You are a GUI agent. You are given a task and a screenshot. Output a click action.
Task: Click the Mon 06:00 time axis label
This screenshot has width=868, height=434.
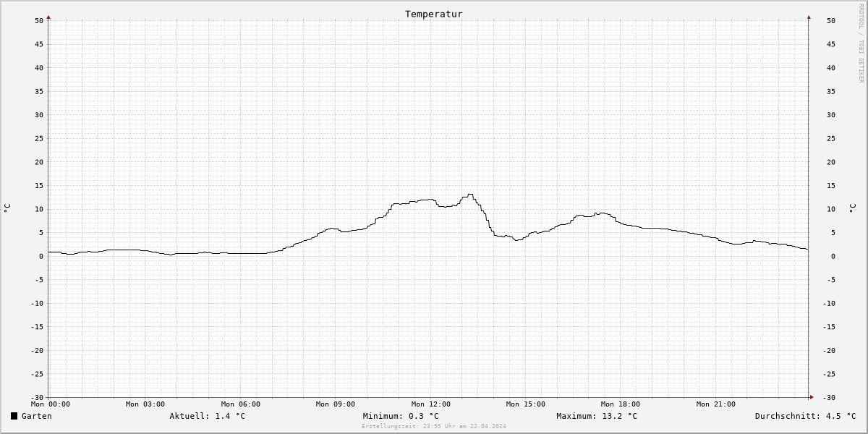point(240,404)
